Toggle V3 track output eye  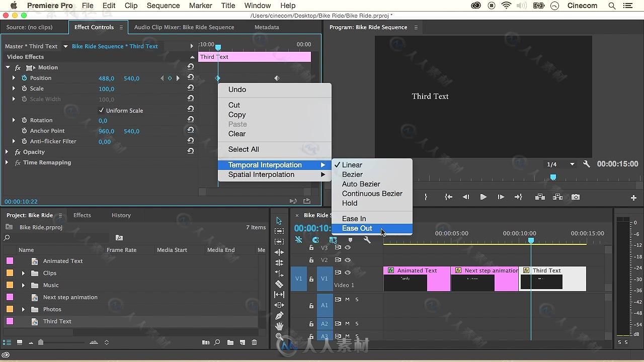click(x=348, y=247)
